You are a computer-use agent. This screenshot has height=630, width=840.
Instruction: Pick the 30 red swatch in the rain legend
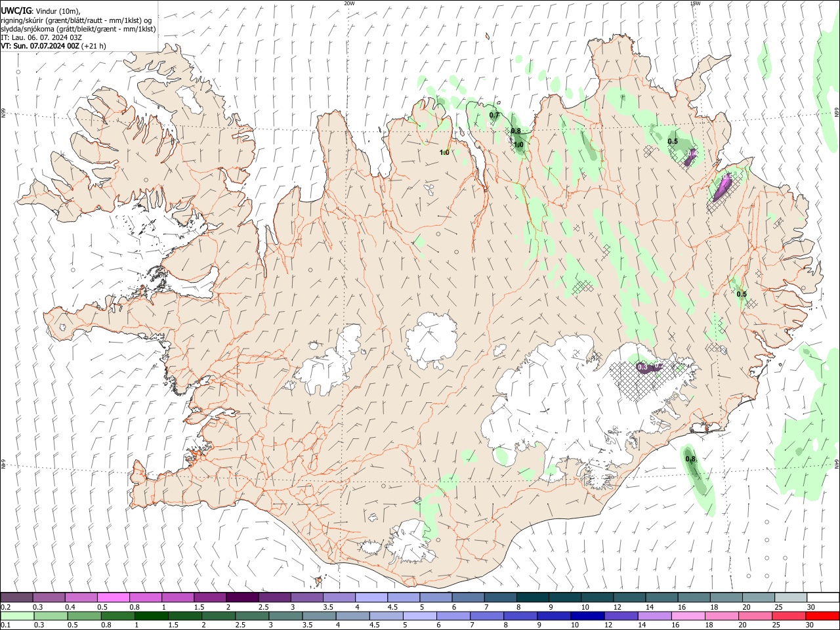tap(822, 616)
